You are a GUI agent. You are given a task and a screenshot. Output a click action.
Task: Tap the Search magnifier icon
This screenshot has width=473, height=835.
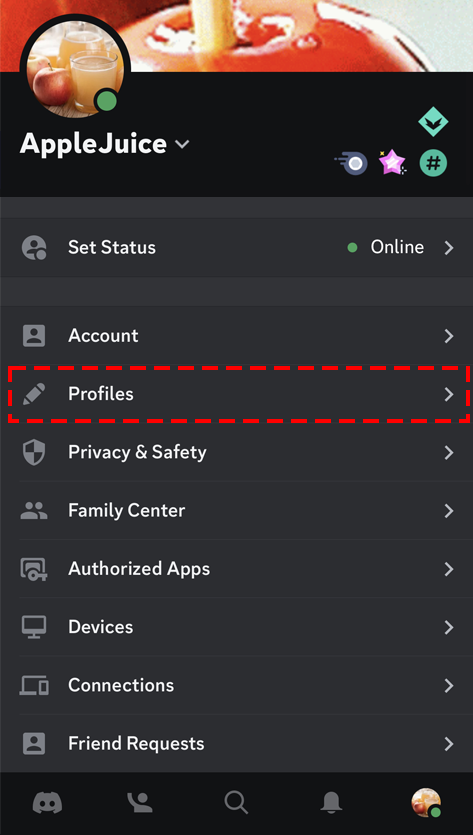[x=236, y=802]
